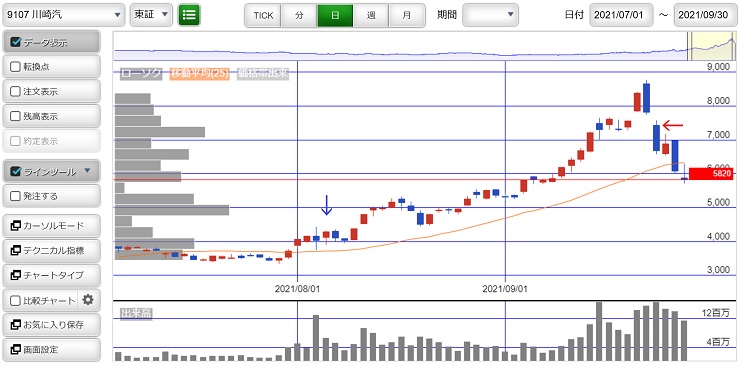Viewport: 740px width, 365px height.
Task: Toggle データ表示 checkbox
Action: point(16,42)
